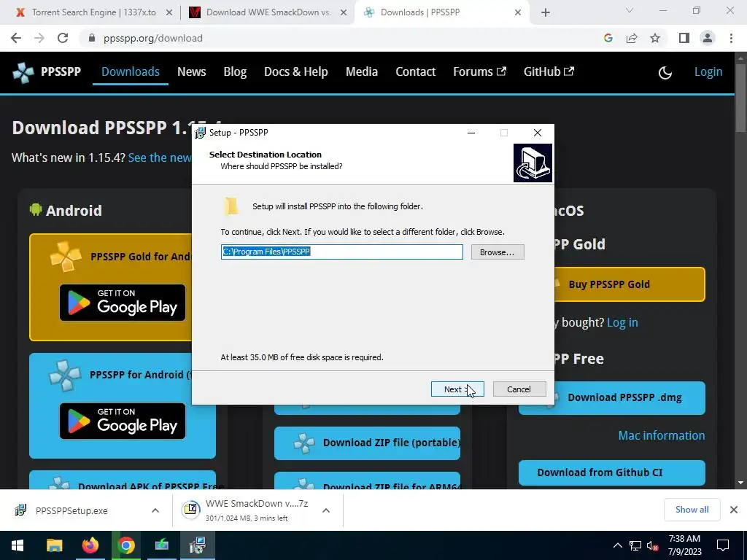
Task: Open Docs & Help page
Action: [296, 72]
